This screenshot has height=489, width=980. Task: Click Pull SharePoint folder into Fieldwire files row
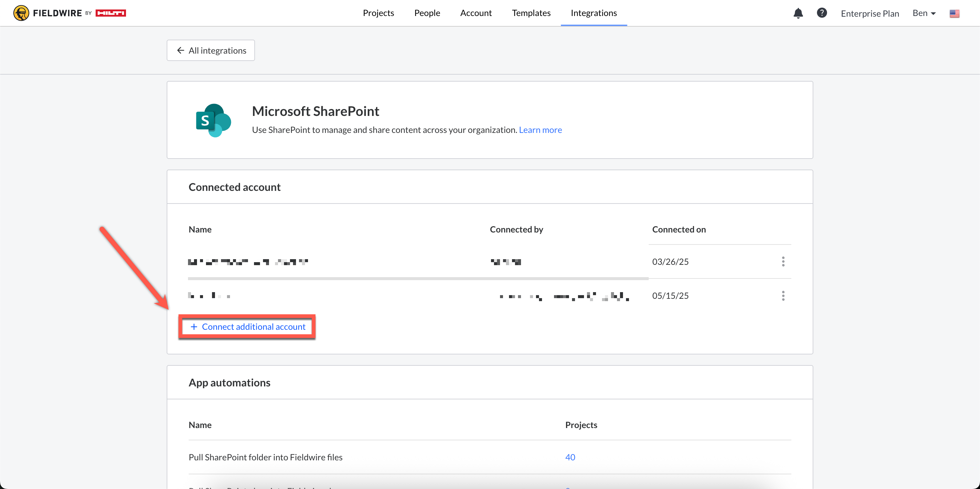(x=266, y=457)
